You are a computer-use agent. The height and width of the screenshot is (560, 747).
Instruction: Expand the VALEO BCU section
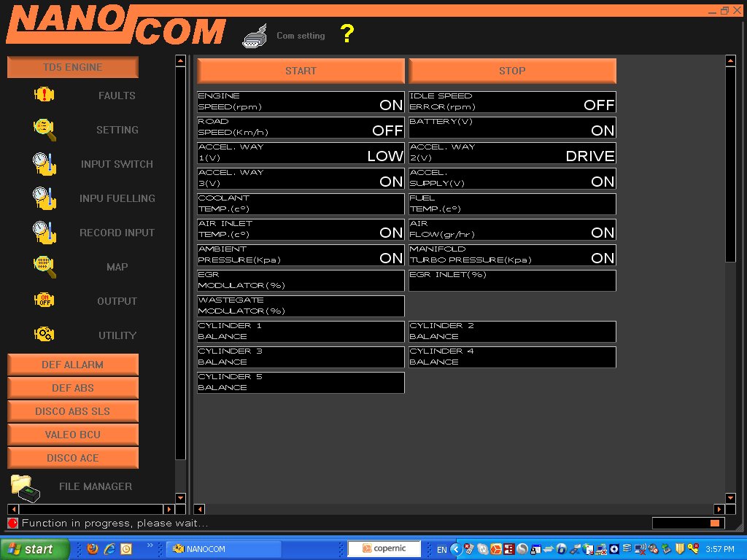pos(73,435)
